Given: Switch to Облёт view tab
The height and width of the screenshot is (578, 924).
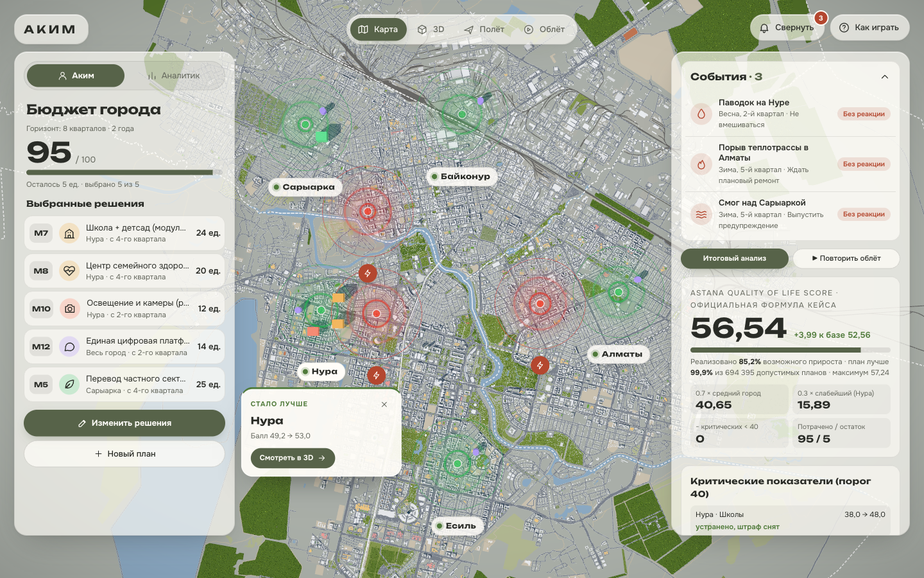Looking at the screenshot, I should [x=545, y=30].
